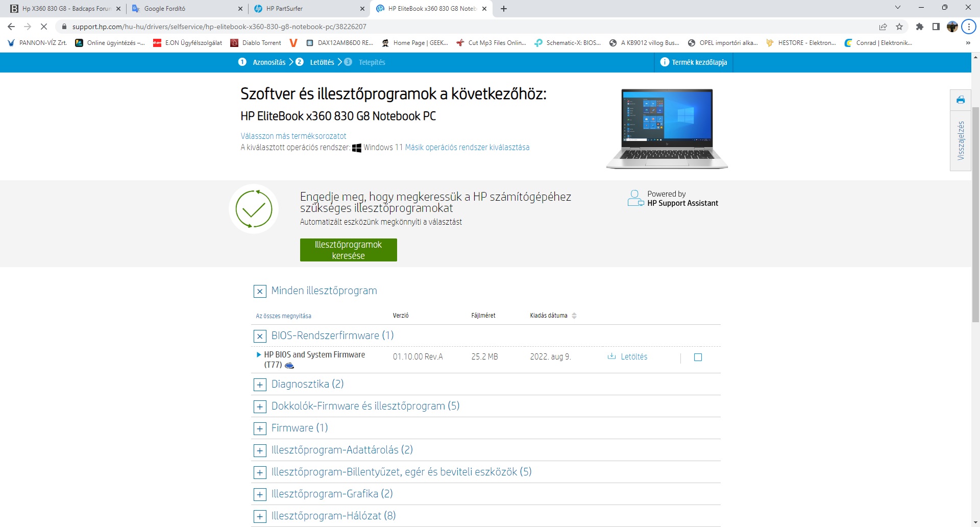Viewport: 980px width, 527px height.
Task: Click the info icon beside Termék kezdőlapja
Action: click(665, 62)
